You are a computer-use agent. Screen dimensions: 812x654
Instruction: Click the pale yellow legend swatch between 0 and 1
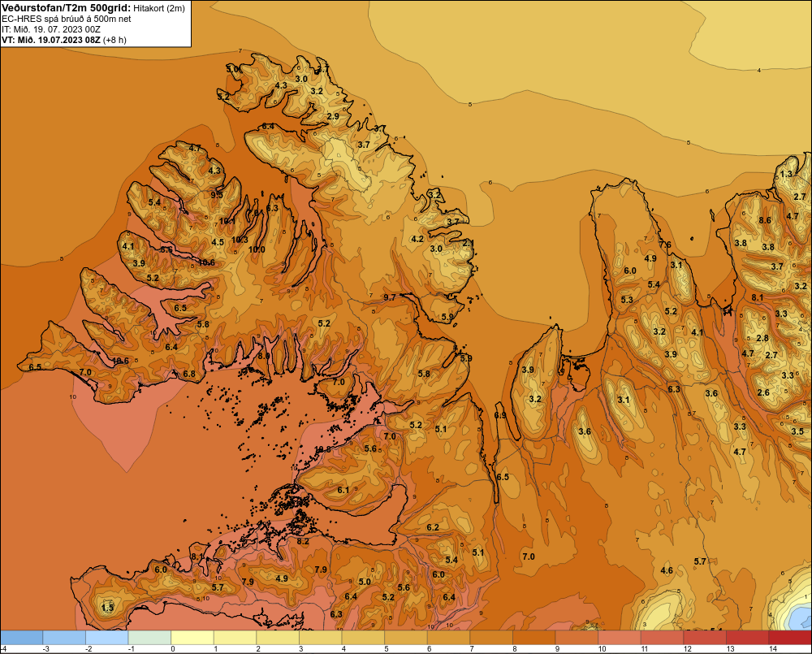pos(192,638)
